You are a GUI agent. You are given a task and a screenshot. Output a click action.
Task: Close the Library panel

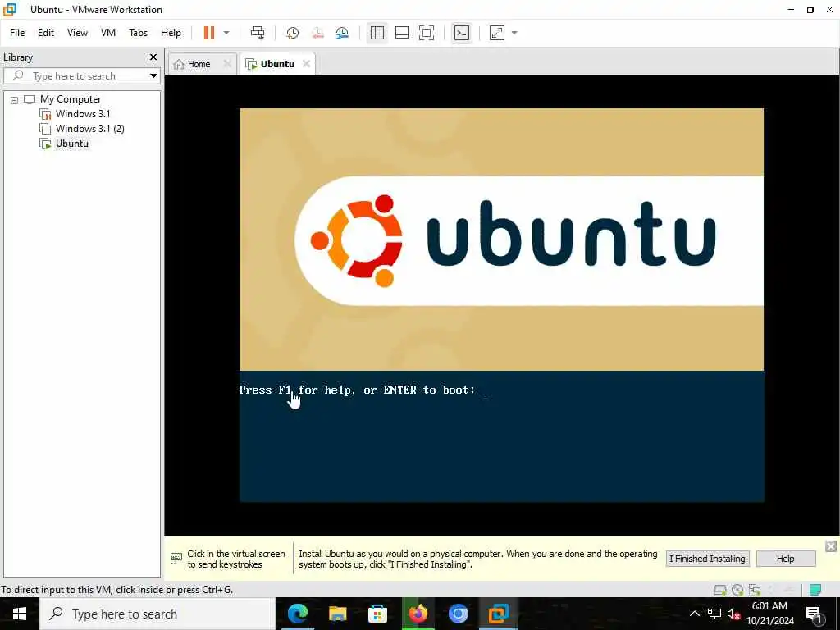pyautogui.click(x=153, y=57)
